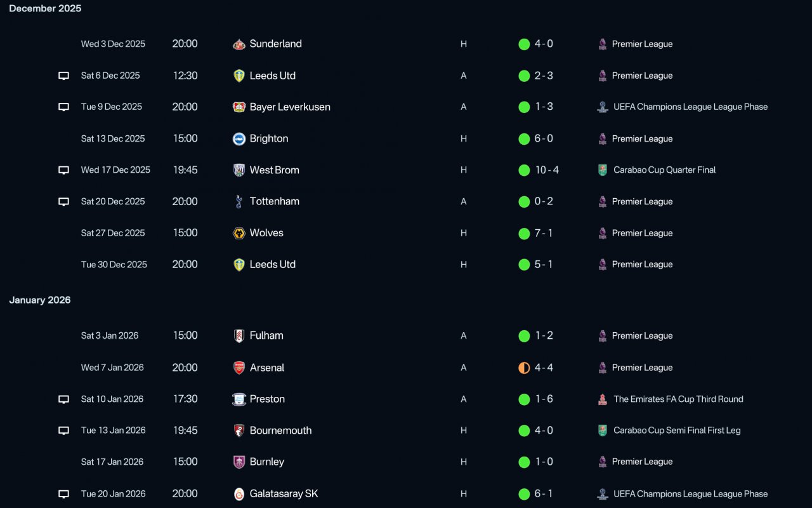This screenshot has width=812, height=508.
Task: Open Carabao Cup Semi Final First Leg competition
Action: coord(677,431)
